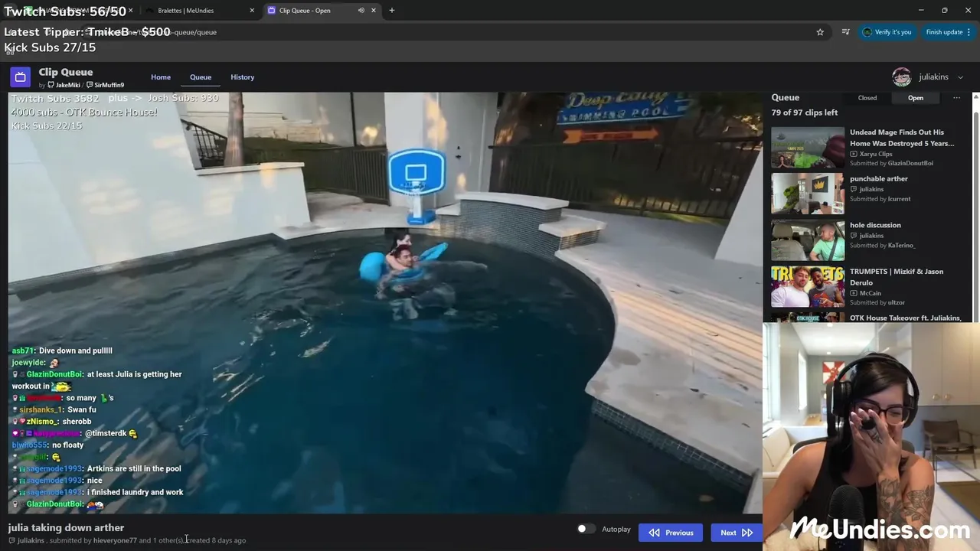Open Undead Mage clip thumbnail
This screenshot has width=980, height=551.
click(x=808, y=147)
